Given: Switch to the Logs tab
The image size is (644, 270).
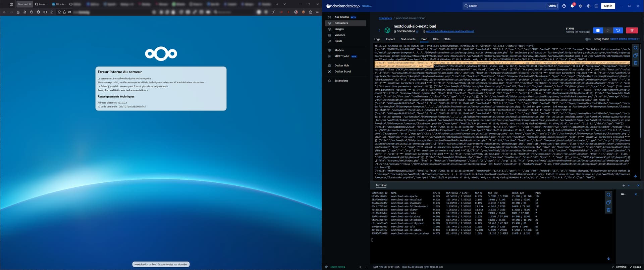Looking at the screenshot, I should click(377, 39).
